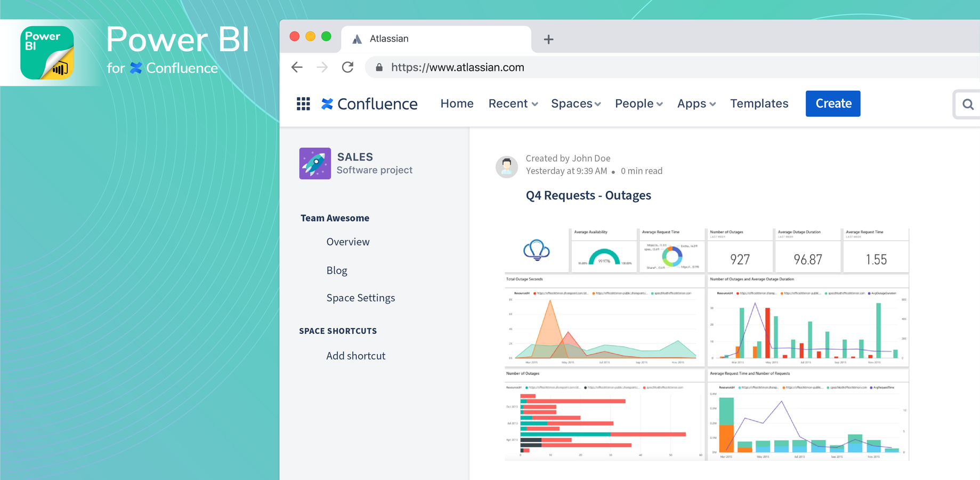The image size is (980, 480).
Task: Expand the Recent dropdown
Action: point(513,103)
